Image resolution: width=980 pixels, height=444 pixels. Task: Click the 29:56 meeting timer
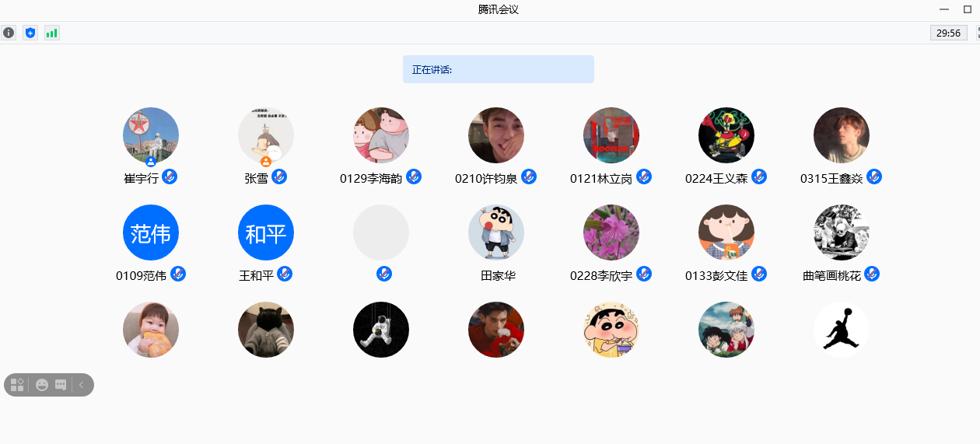tap(948, 33)
